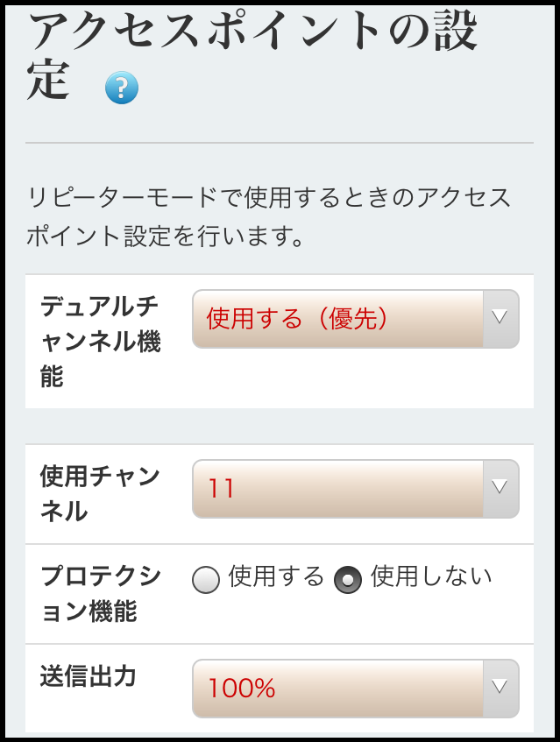Enable 使用する for プロテクション機能
The height and width of the screenshot is (742, 560).
(x=207, y=577)
